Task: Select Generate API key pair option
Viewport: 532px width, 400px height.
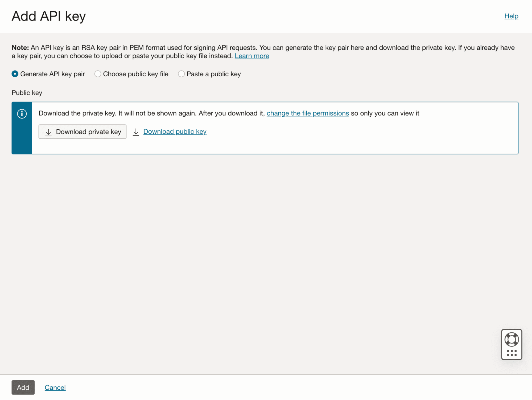Action: [x=15, y=74]
